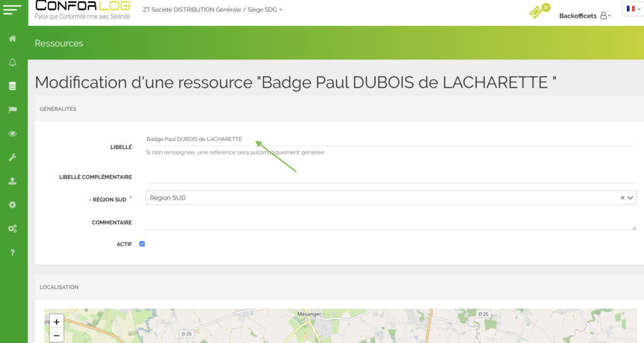This screenshot has width=644, height=343.
Task: Open the Backoffice1 user menu
Action: click(585, 16)
